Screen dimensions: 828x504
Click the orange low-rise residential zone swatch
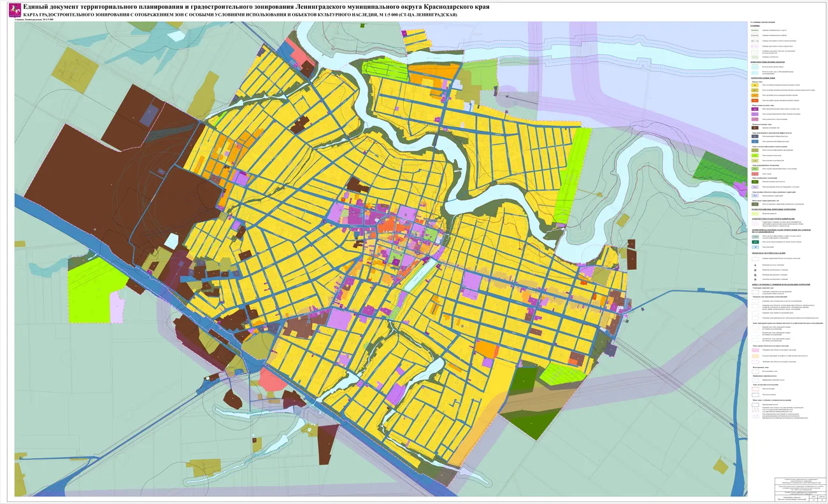coord(755,95)
